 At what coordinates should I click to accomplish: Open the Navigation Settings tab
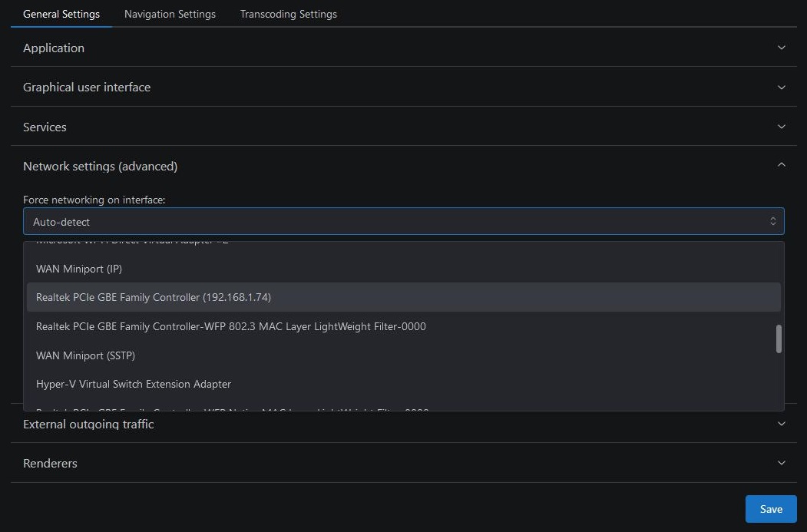170,14
